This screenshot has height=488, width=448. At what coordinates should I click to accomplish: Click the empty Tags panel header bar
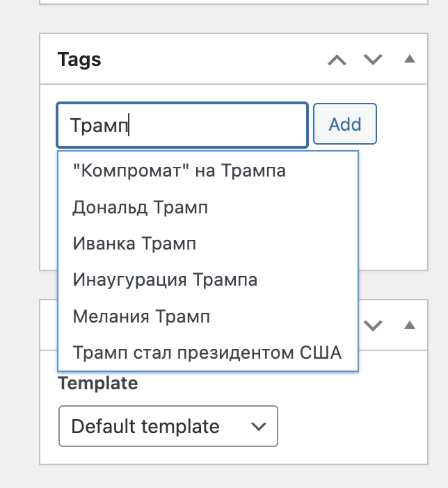[212, 59]
